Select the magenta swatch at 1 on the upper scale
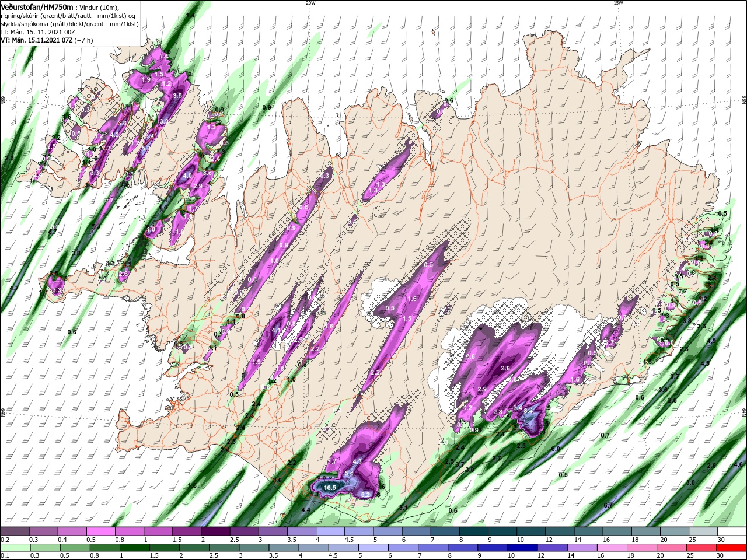The width and height of the screenshot is (747, 560). click(158, 531)
